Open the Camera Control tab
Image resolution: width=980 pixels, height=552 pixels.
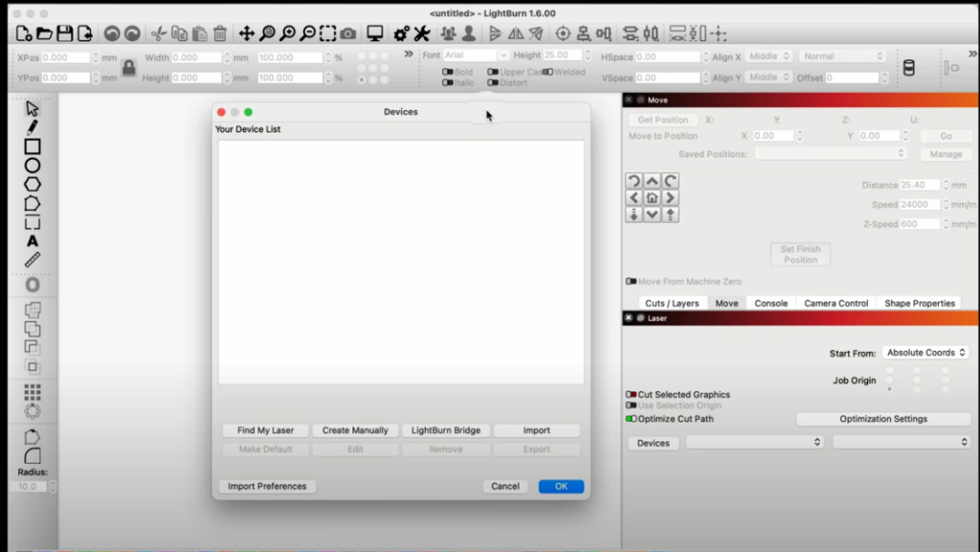coord(835,303)
